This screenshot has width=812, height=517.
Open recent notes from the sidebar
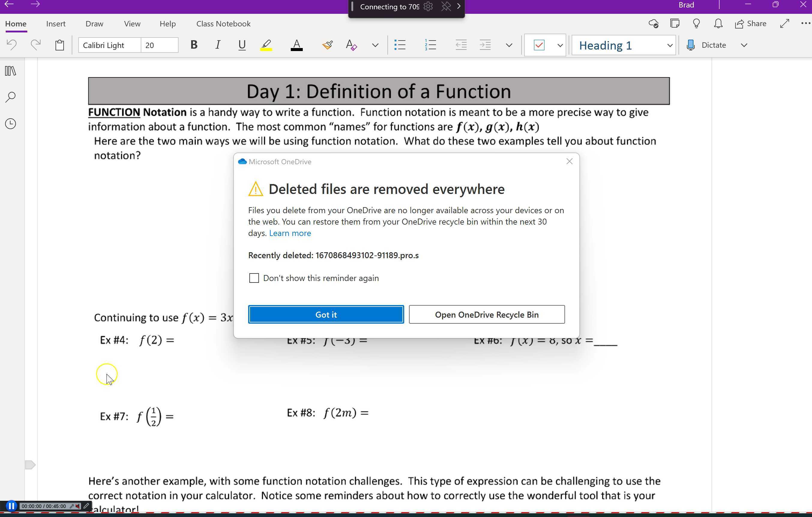[10, 123]
